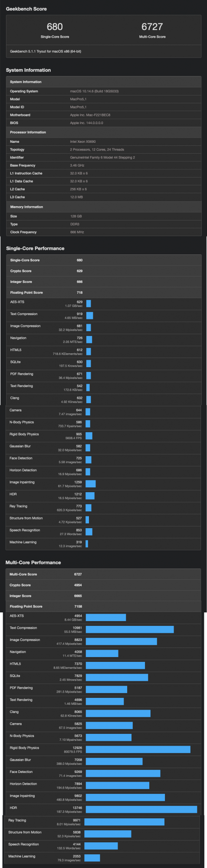207x868 pixels.
Task: Click the Multi-Core Performance heading
Action: [33, 562]
